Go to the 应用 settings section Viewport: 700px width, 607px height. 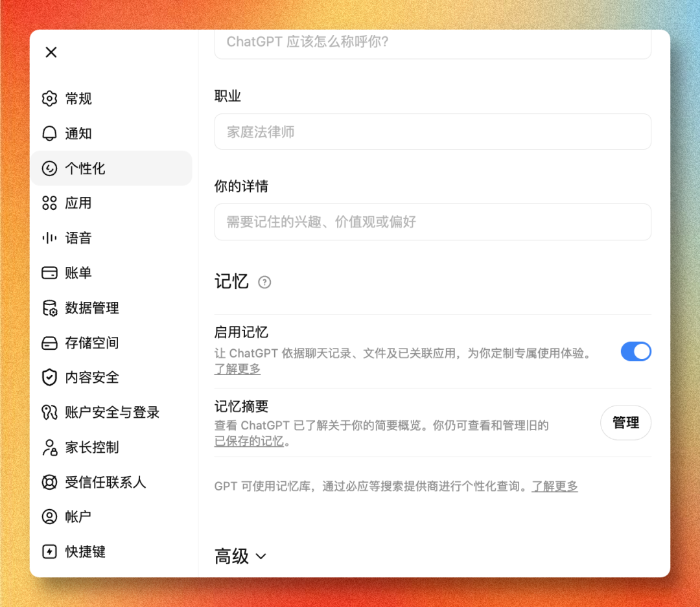point(111,203)
